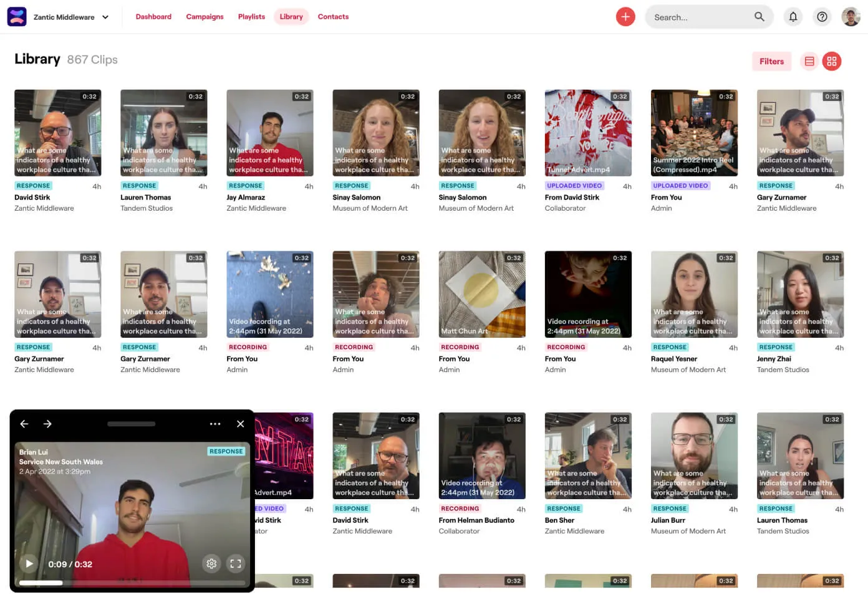Click the '867 Clips' count text
The image size is (868, 602).
tap(92, 60)
